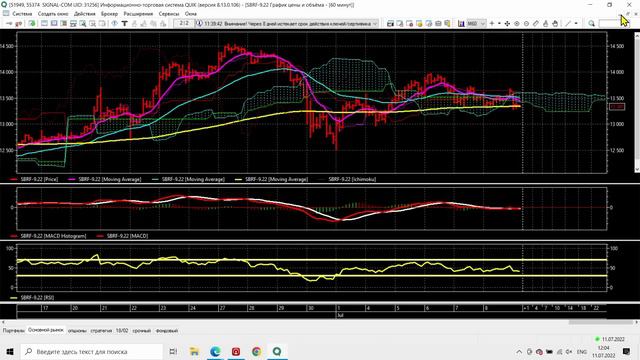Click the Windows taskbar search box

tap(91, 351)
